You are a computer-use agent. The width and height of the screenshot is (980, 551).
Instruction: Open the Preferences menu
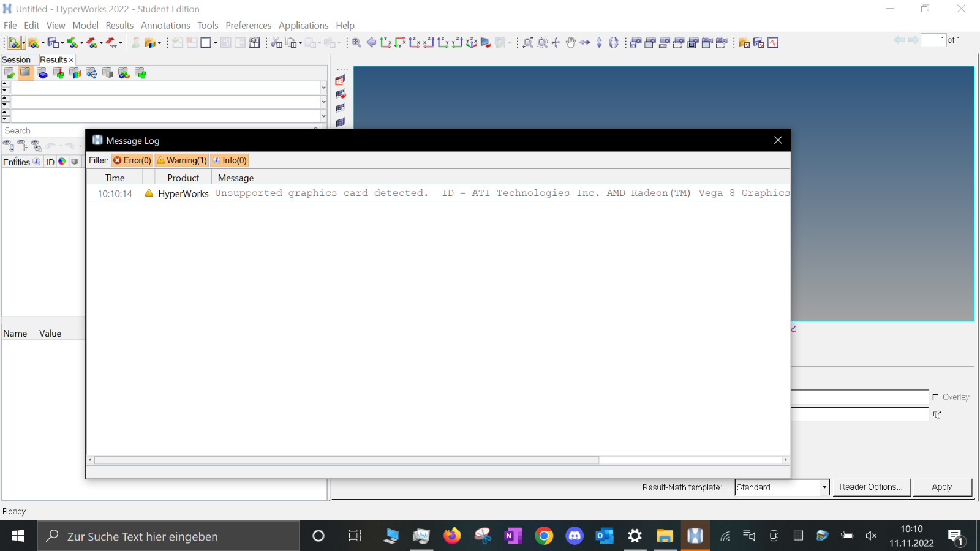click(248, 25)
